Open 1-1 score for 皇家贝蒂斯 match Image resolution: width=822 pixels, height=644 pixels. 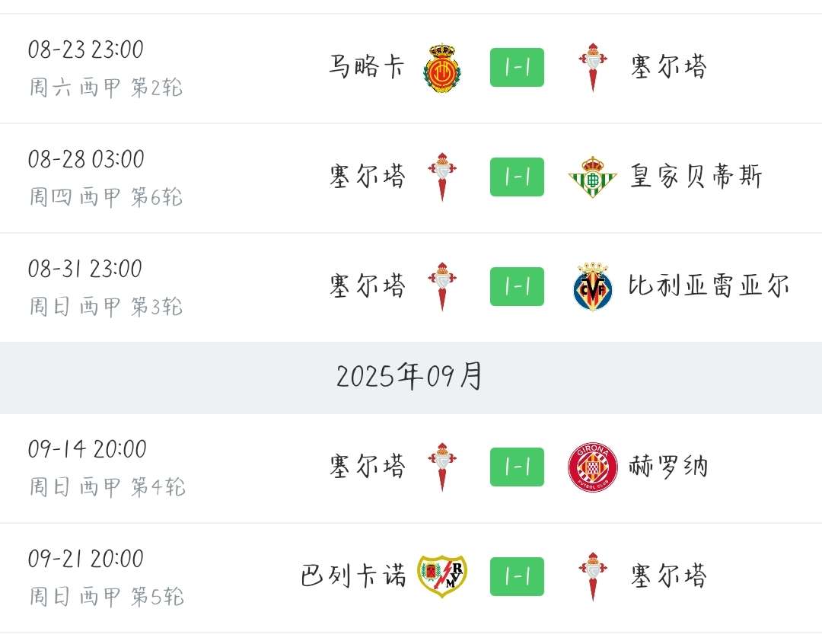point(517,177)
